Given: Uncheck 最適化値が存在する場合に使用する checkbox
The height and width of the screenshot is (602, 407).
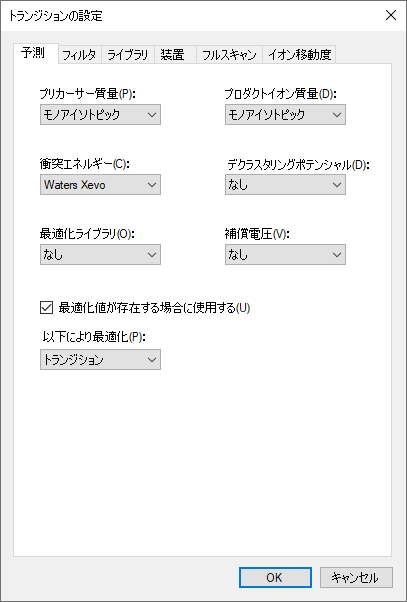Looking at the screenshot, I should coord(46,308).
